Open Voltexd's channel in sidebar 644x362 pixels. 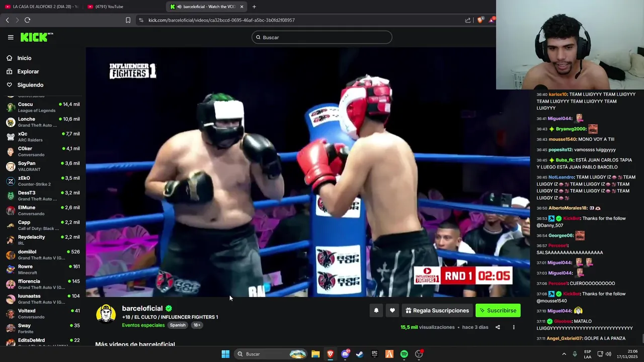click(43, 314)
